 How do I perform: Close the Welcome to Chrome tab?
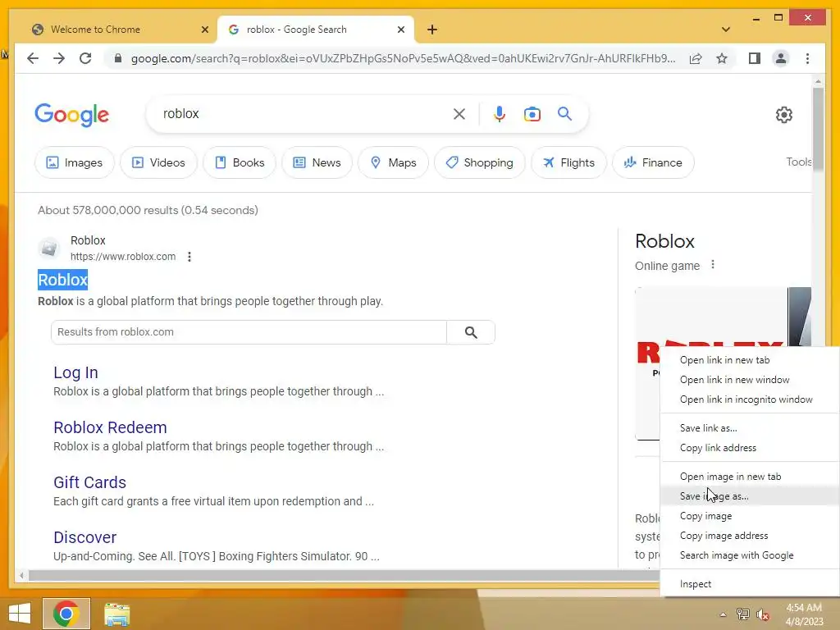pyautogui.click(x=204, y=30)
